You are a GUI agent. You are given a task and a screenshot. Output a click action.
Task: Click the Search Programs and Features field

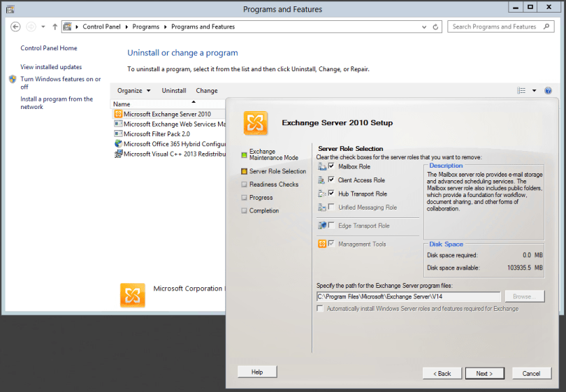[496, 27]
